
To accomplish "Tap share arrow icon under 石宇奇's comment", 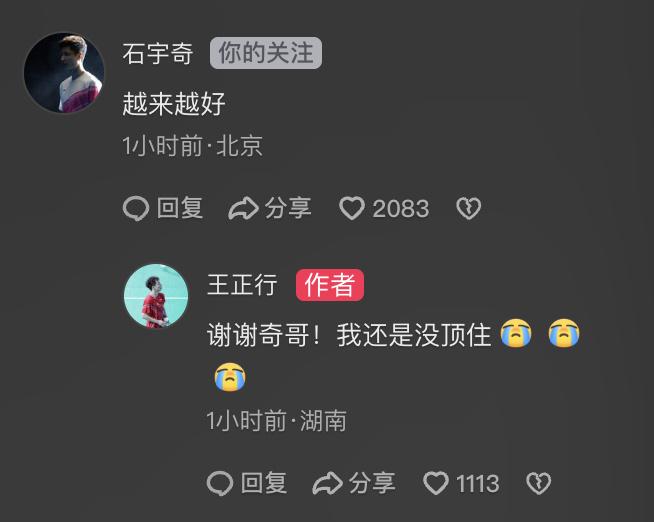I will coord(243,208).
